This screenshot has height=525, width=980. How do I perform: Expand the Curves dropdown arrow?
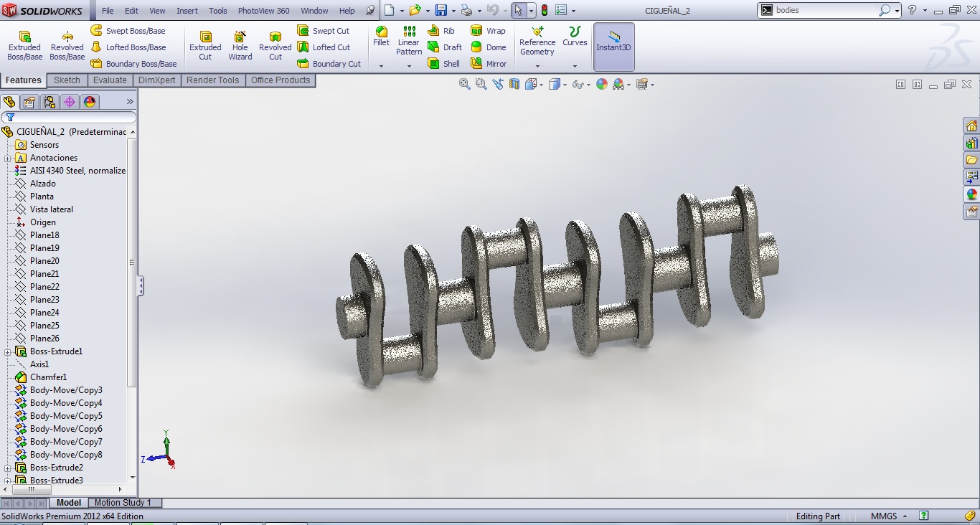[575, 66]
